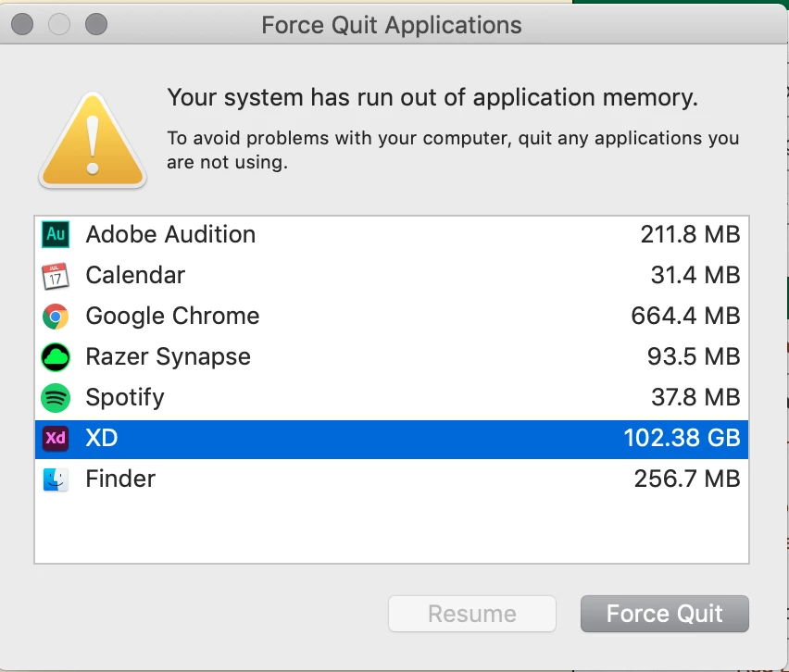
Task: Close the Force Quit Applications window
Action: point(22,24)
